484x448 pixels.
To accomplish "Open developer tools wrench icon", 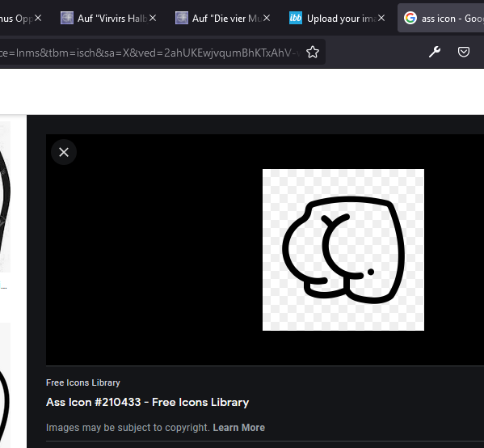I will coord(435,52).
